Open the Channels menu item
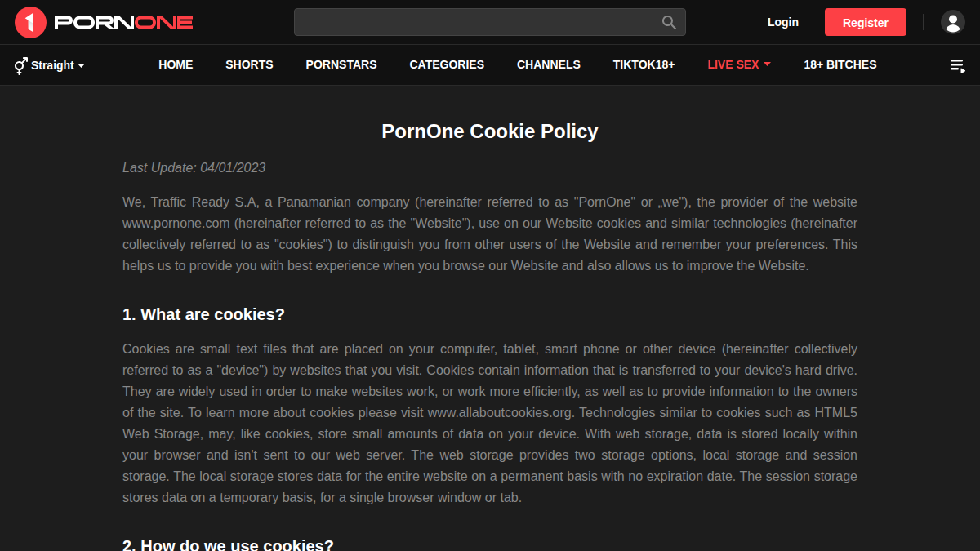This screenshot has height=551, width=980. coord(549,64)
